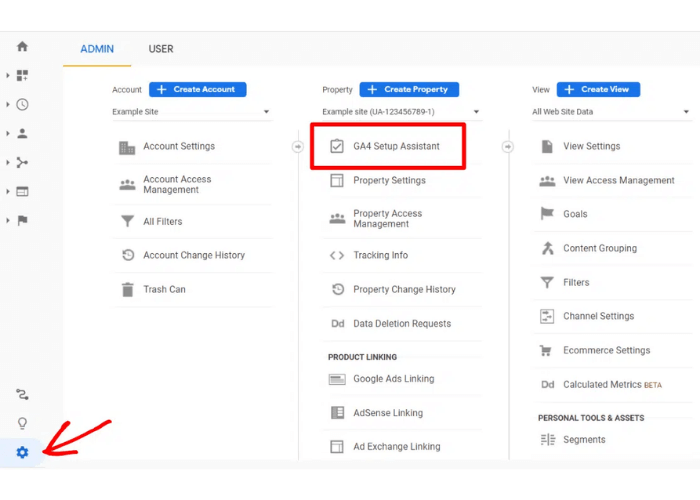Click the Ad Exchange Linking icon
Screen dimensions: 700x500
(x=337, y=446)
